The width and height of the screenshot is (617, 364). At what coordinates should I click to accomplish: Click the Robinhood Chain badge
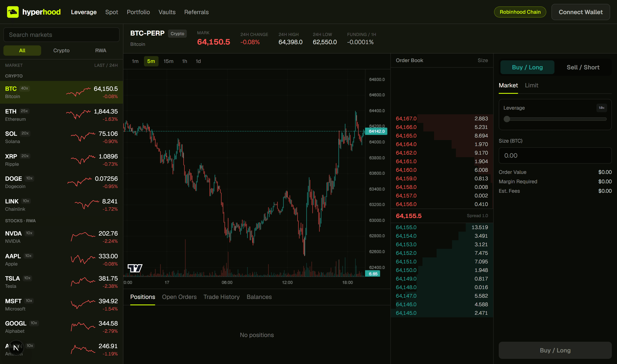520,12
